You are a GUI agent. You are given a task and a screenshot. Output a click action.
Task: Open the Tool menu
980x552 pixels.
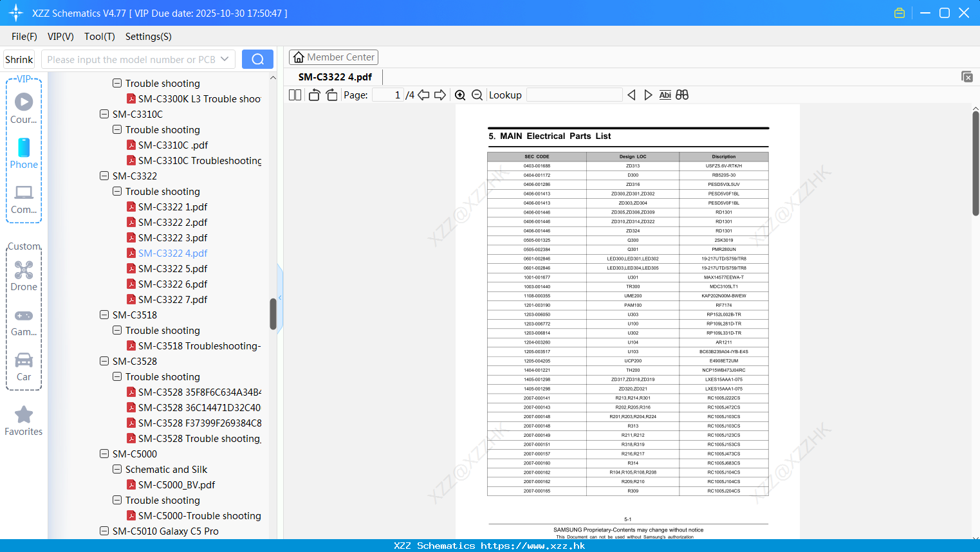100,37
